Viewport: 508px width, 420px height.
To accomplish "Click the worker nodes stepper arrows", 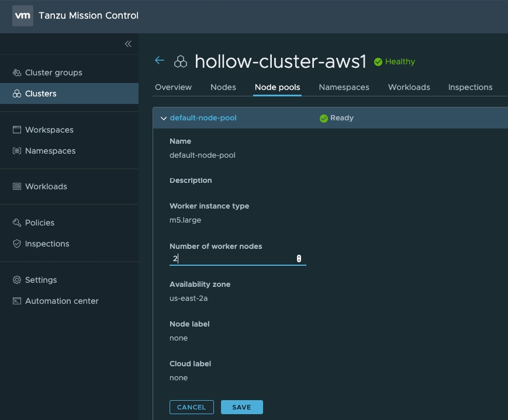I will click(x=299, y=259).
